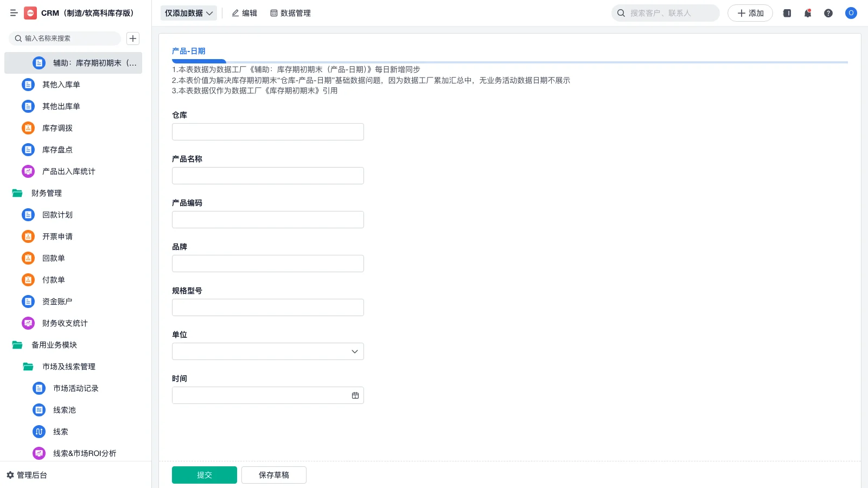Open 库存调拨 from the sidebar

click(59, 128)
